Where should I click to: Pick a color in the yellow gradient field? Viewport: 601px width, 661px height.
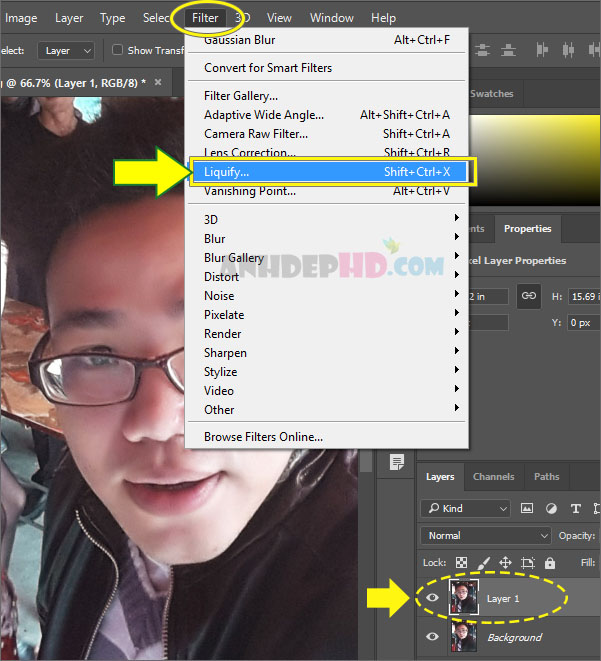point(534,160)
